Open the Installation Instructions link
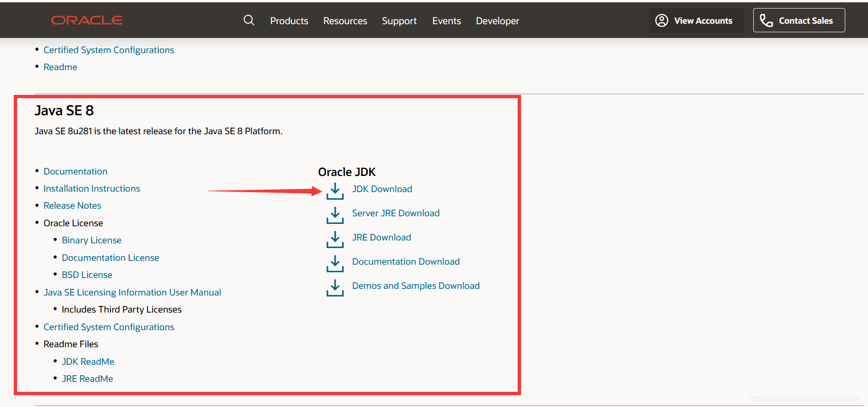This screenshot has width=868, height=407. coord(92,188)
